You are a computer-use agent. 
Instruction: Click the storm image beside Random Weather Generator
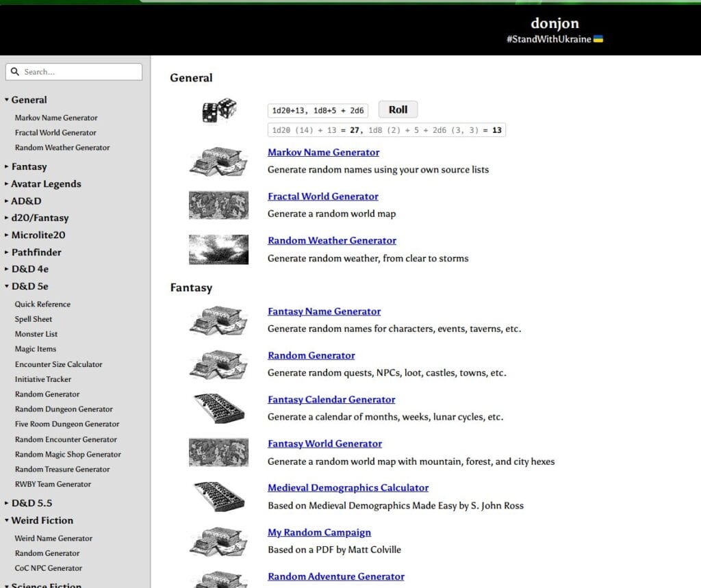(x=218, y=250)
